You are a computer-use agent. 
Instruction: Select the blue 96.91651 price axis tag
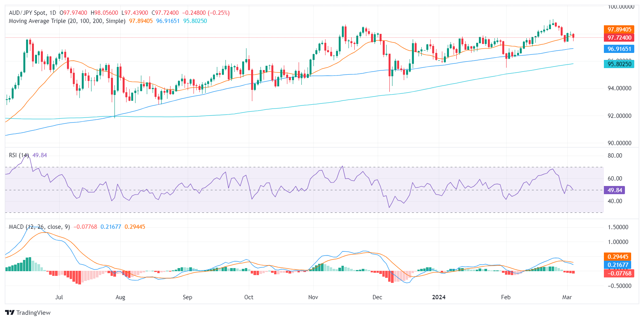619,49
